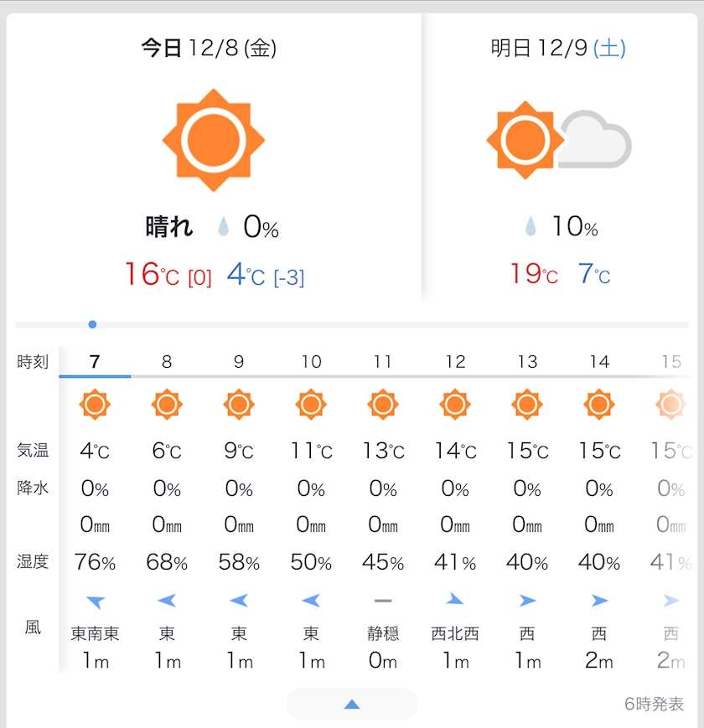Collapse the hourly forecast with up arrow
The width and height of the screenshot is (704, 728).
click(352, 705)
